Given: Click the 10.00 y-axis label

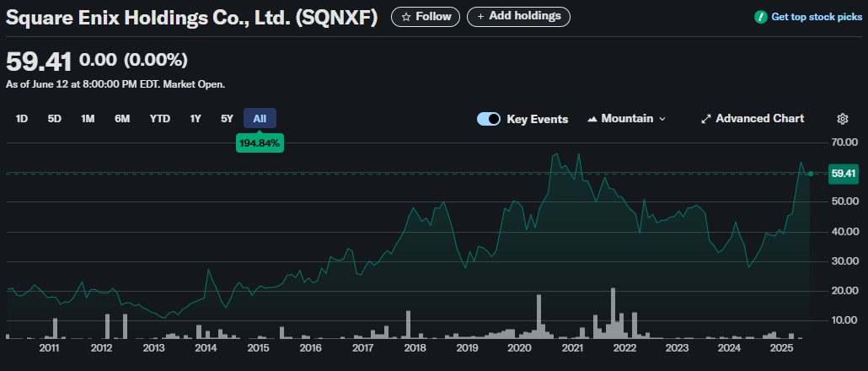Looking at the screenshot, I should pos(844,320).
